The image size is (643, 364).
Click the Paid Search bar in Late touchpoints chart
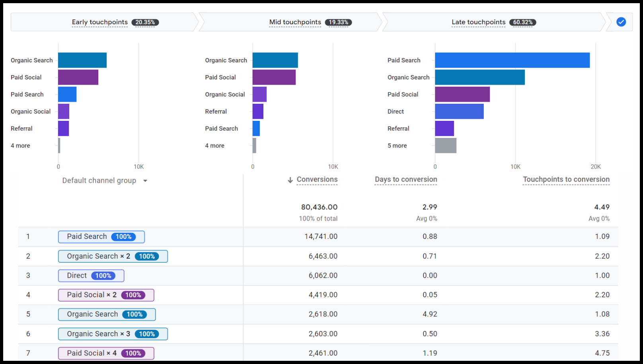(512, 60)
